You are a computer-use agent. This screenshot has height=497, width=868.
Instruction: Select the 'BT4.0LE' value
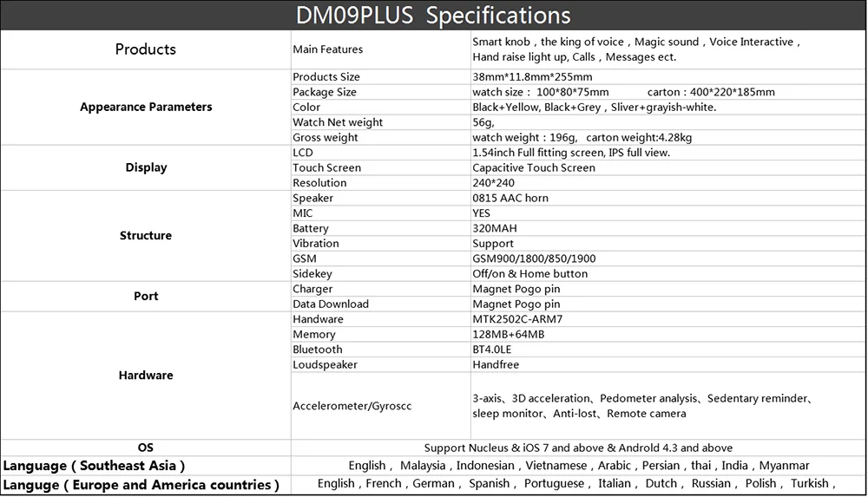[491, 350]
